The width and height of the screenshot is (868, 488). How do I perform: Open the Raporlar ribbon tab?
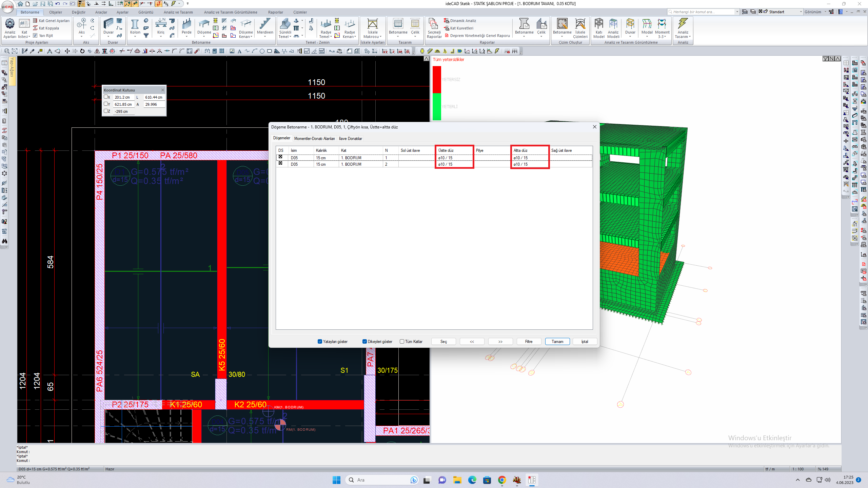[275, 12]
